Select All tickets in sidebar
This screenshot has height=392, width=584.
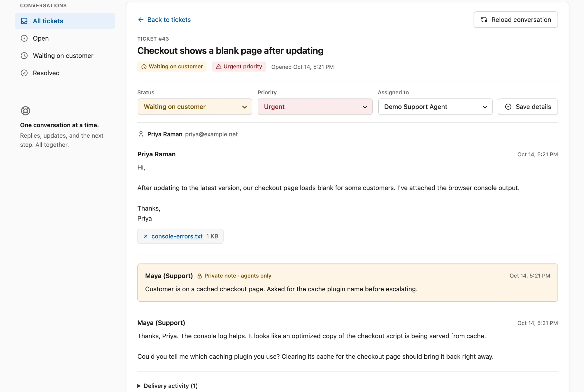pos(65,21)
